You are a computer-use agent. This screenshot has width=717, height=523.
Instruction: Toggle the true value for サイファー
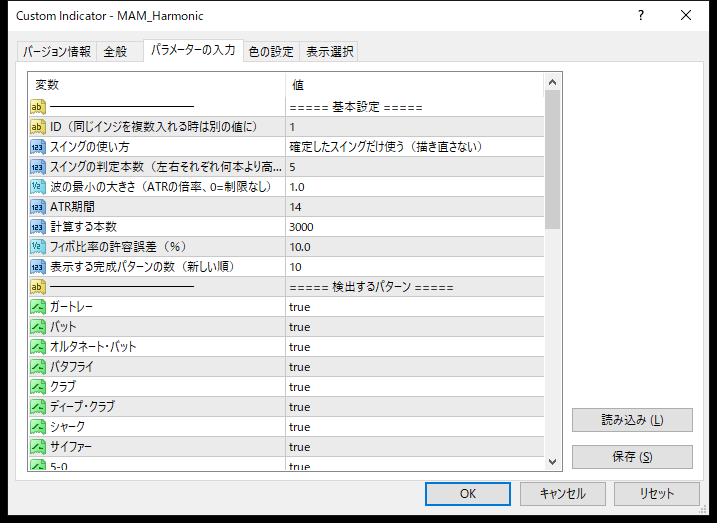[414, 447]
